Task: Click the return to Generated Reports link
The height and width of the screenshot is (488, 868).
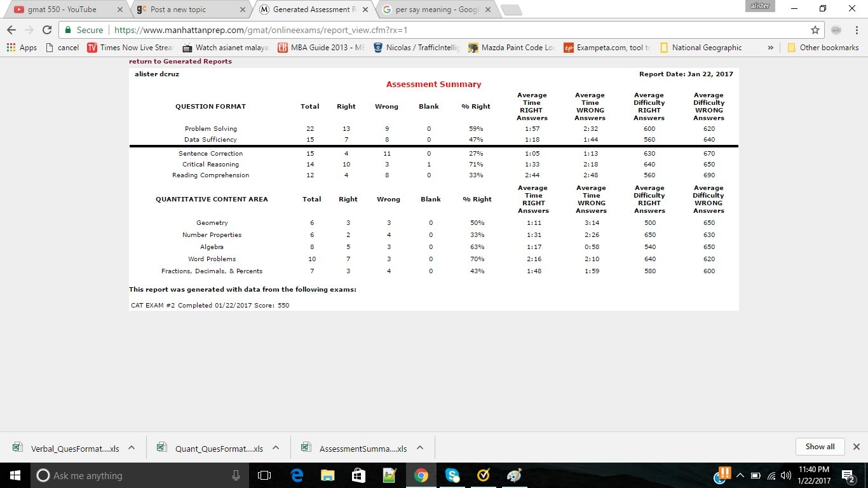Action: point(180,62)
